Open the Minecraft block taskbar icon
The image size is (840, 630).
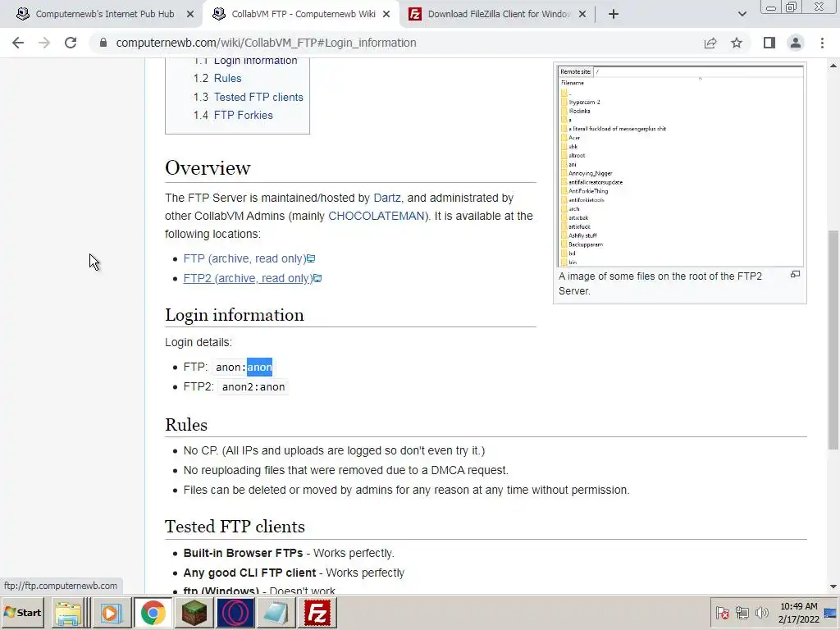[194, 613]
